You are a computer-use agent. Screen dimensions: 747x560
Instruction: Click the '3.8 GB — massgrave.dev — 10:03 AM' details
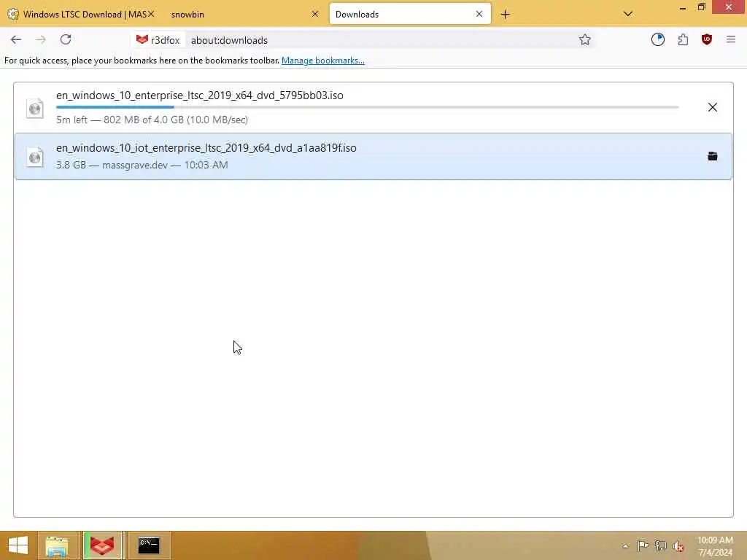(x=142, y=165)
